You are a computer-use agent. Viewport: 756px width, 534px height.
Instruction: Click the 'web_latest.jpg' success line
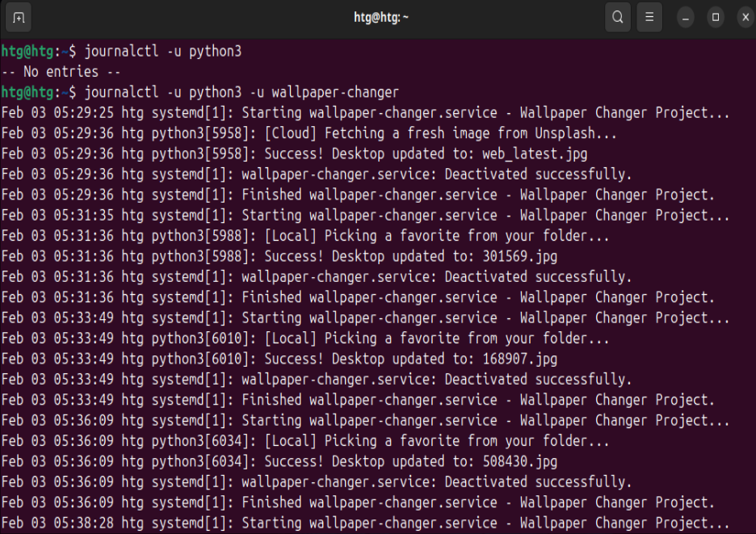tap(294, 153)
